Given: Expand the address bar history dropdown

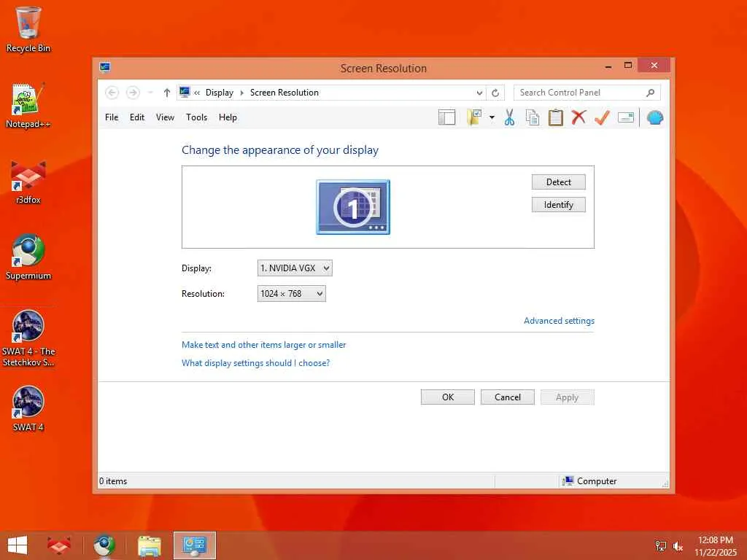Looking at the screenshot, I should click(479, 93).
